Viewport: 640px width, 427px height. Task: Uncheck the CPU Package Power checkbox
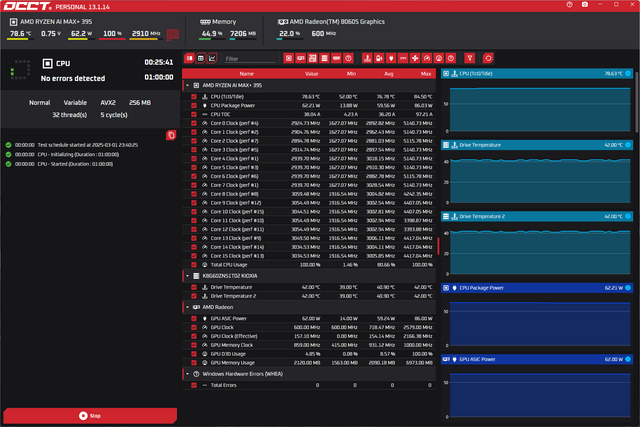coord(194,105)
